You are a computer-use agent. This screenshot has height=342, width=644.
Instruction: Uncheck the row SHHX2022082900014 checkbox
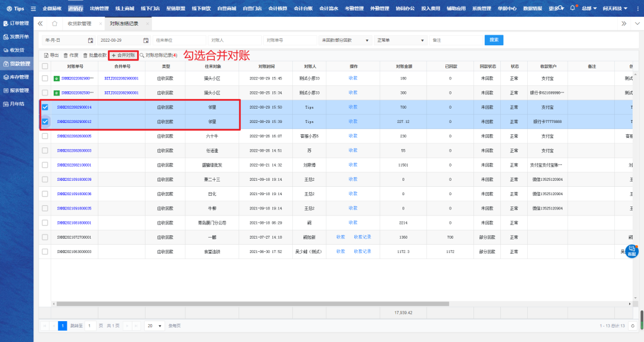[45, 107]
